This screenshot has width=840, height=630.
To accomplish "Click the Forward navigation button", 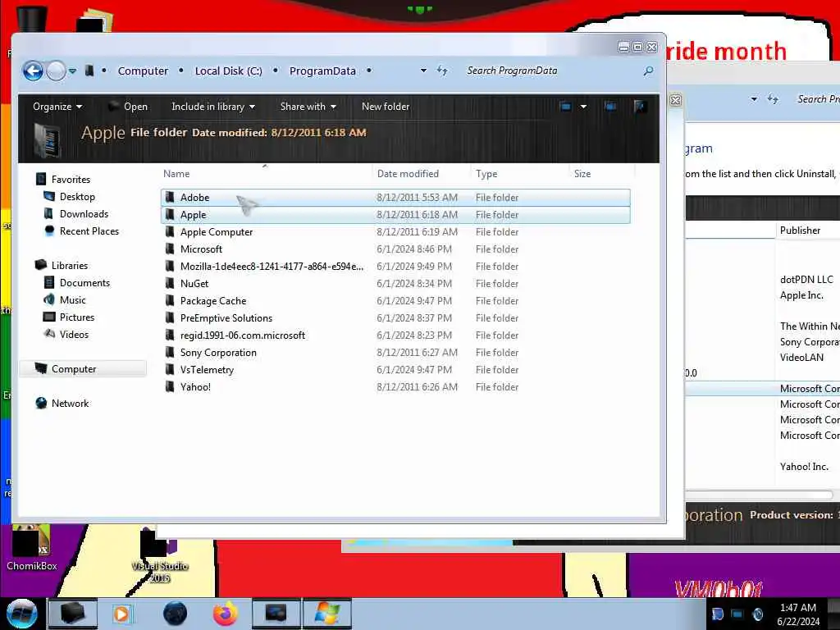I will tap(56, 71).
